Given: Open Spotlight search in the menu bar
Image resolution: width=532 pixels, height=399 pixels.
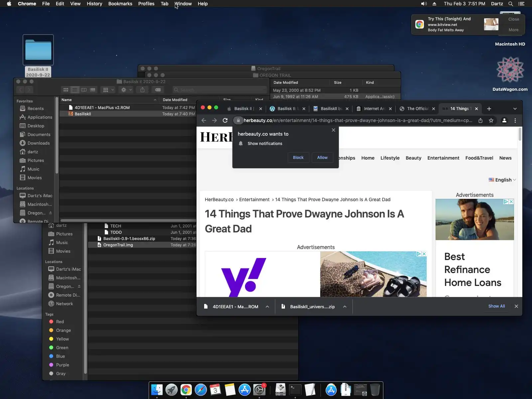Looking at the screenshot, I should pyautogui.click(x=511, y=4).
